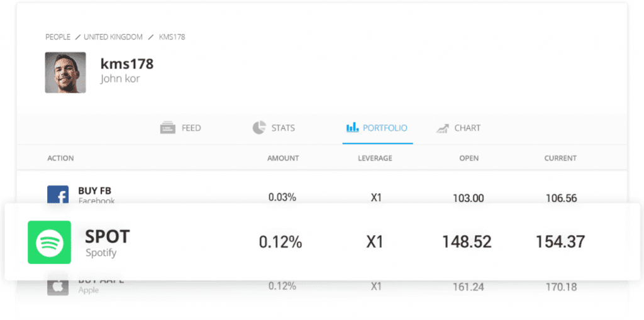
Task: Click the Chart trend line icon
Action: click(x=442, y=129)
